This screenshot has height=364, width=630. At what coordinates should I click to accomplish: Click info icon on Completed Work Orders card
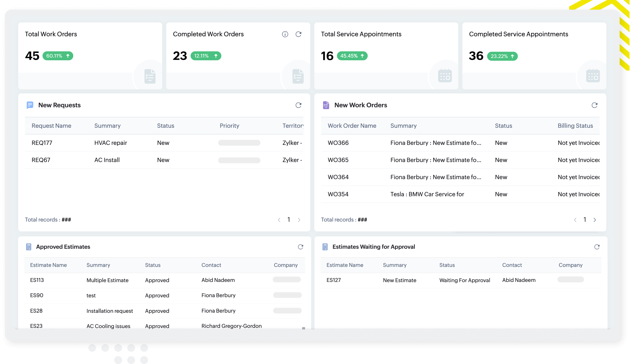click(285, 34)
